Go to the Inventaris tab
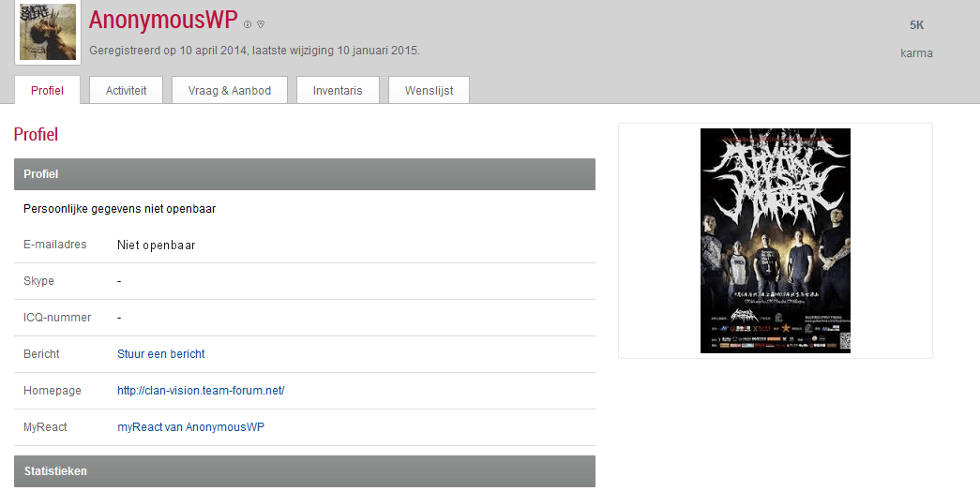The image size is (980, 491). tap(338, 90)
